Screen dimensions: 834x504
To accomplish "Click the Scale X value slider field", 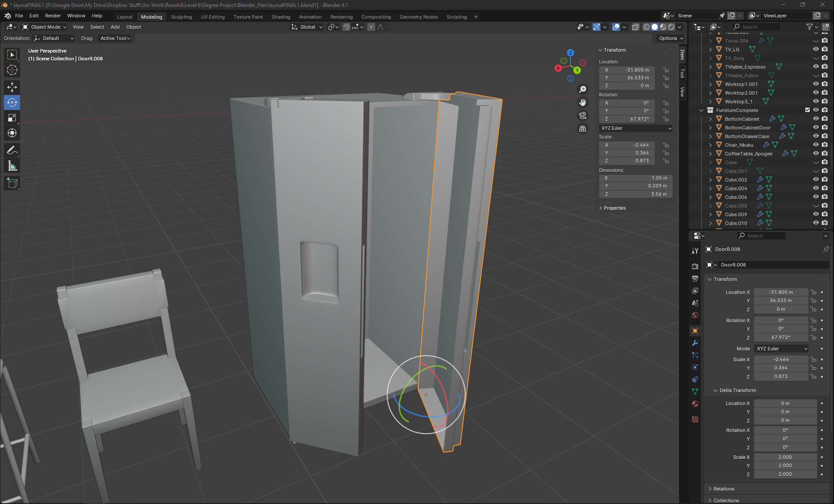I will point(781,359).
